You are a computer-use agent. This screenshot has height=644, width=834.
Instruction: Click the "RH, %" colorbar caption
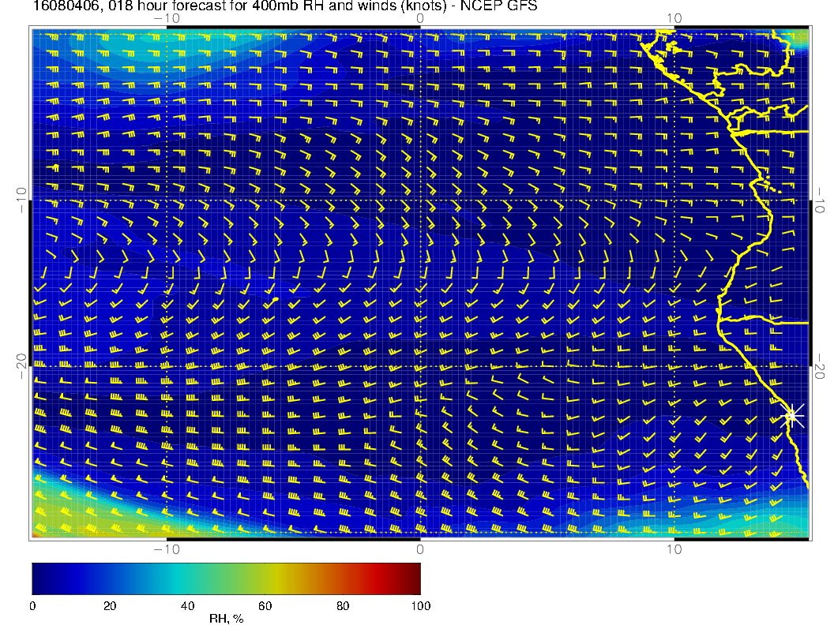226,619
